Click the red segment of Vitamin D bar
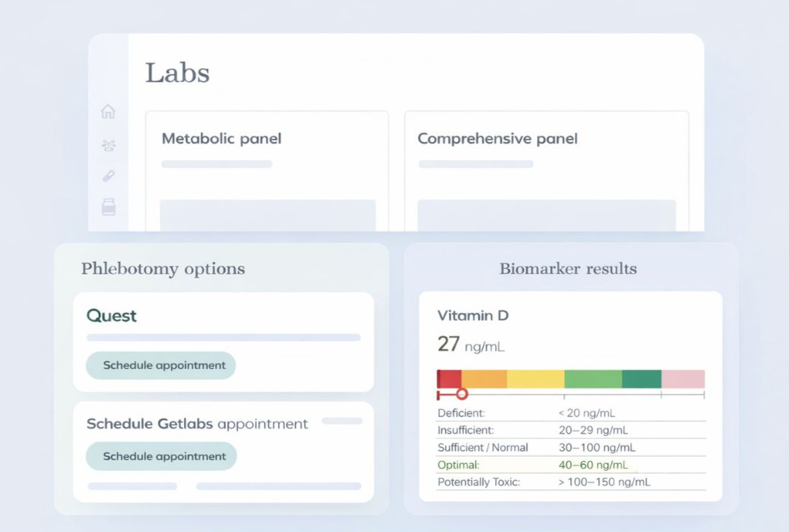This screenshot has height=532, width=789. 449,379
